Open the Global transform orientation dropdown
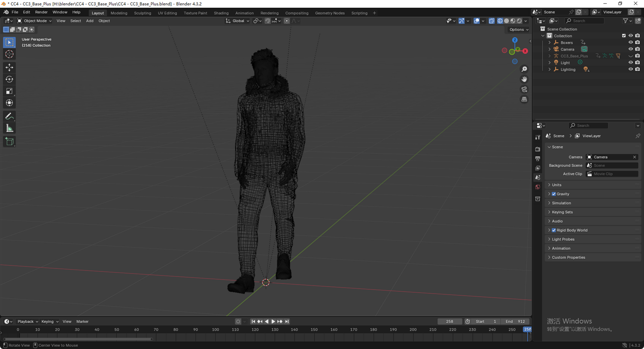The height and width of the screenshot is (349, 644). point(238,21)
